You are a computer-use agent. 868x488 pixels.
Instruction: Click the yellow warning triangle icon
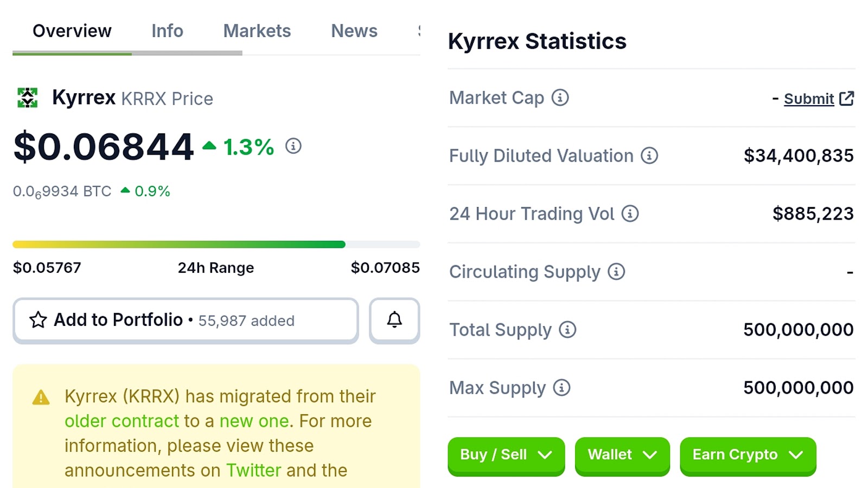click(x=41, y=397)
